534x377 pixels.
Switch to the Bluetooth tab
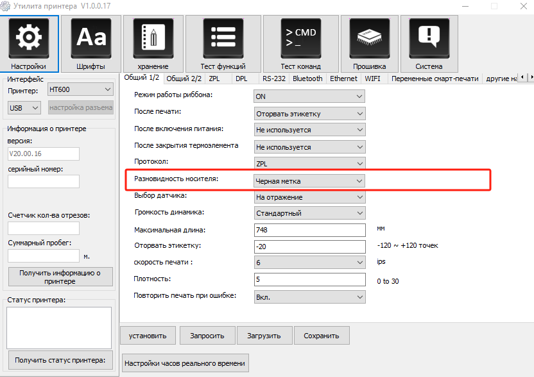point(307,79)
